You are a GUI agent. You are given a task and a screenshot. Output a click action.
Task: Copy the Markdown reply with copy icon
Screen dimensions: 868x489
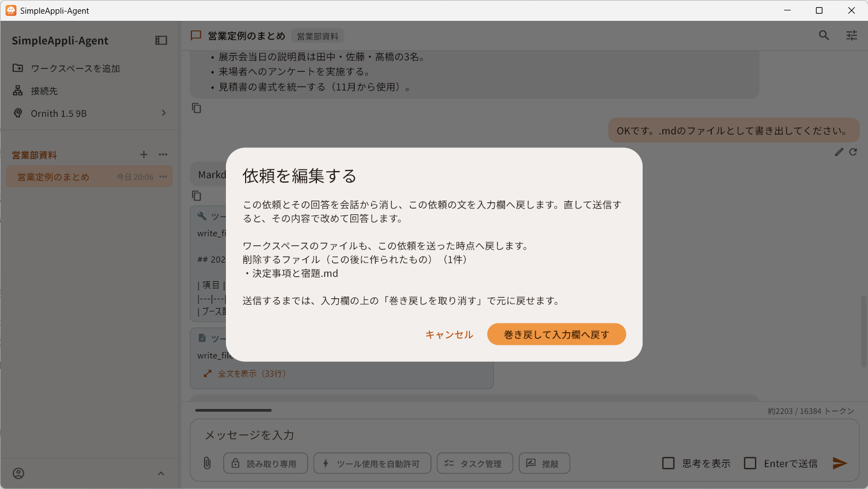coord(196,196)
